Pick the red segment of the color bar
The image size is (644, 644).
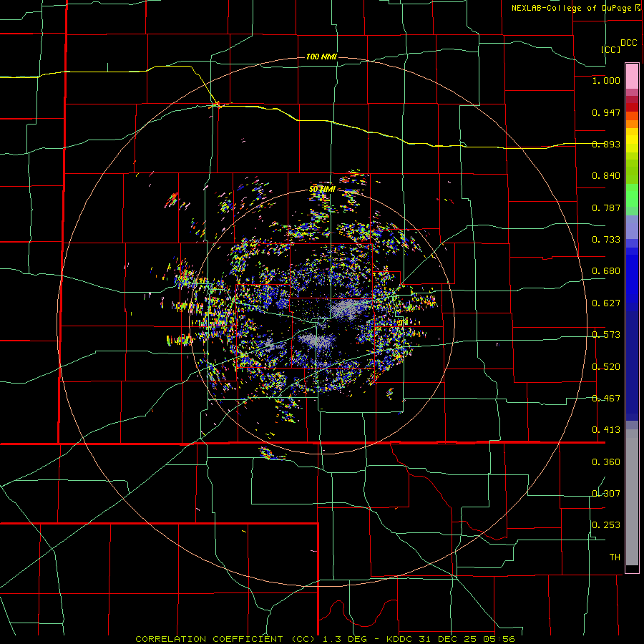coord(632,107)
